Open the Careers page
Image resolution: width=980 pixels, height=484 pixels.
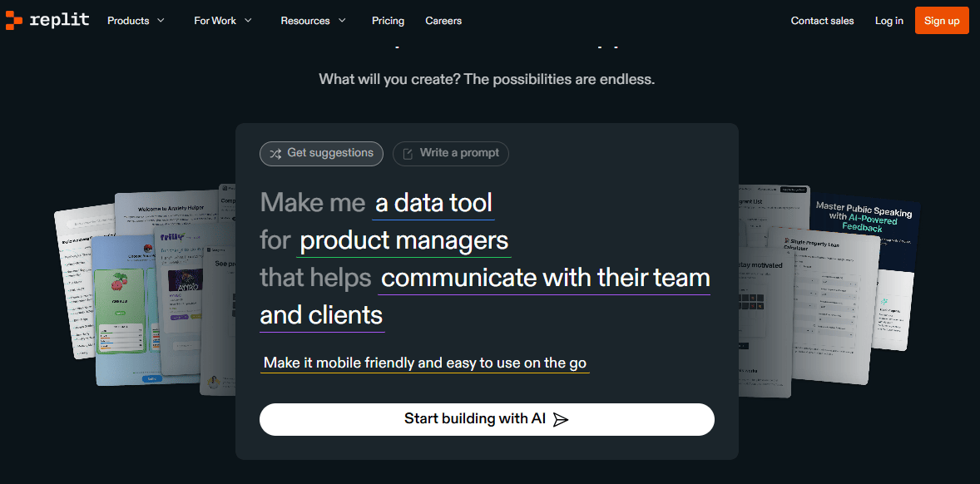click(x=443, y=21)
